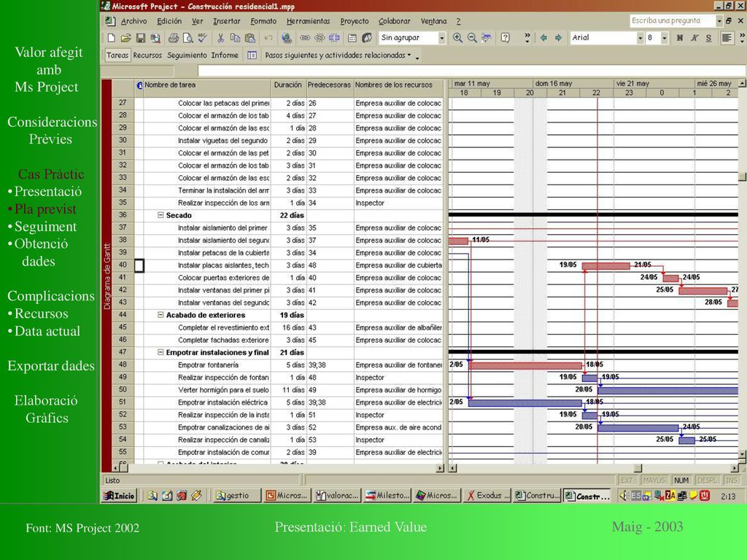Print the current Gantt view
The image size is (747, 560).
[174, 38]
